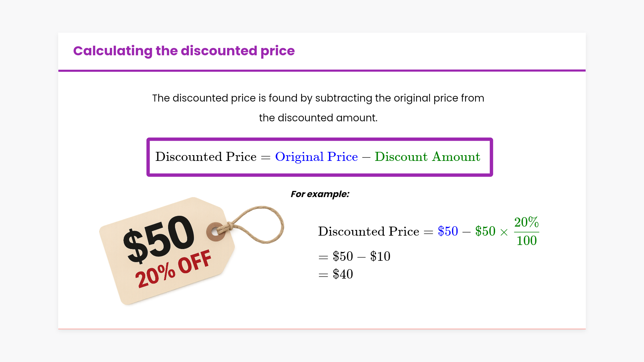Click the text "the discounted amount."
The height and width of the screenshot is (362, 644).
coord(318,118)
